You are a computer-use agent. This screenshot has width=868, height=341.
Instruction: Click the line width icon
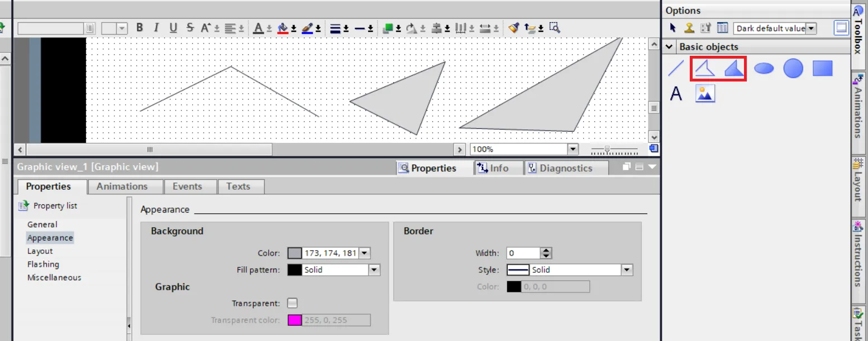pos(335,28)
